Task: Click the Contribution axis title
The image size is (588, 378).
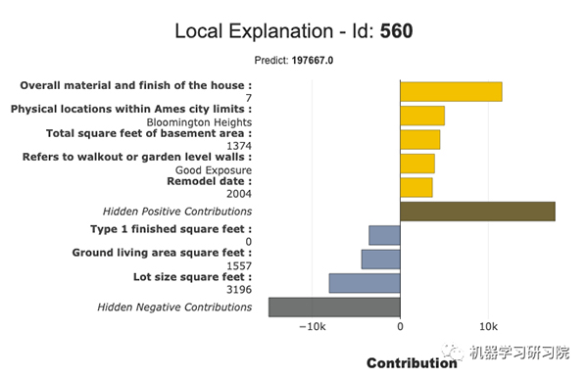Action: 412,363
